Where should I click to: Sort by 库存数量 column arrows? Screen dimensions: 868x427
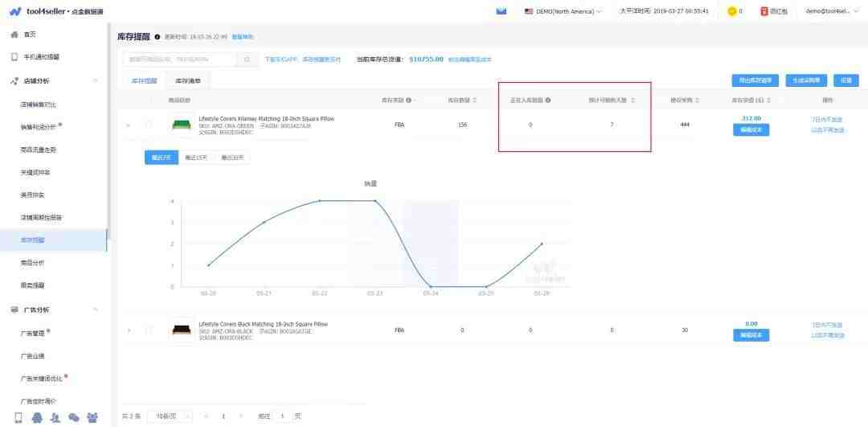[474, 101]
